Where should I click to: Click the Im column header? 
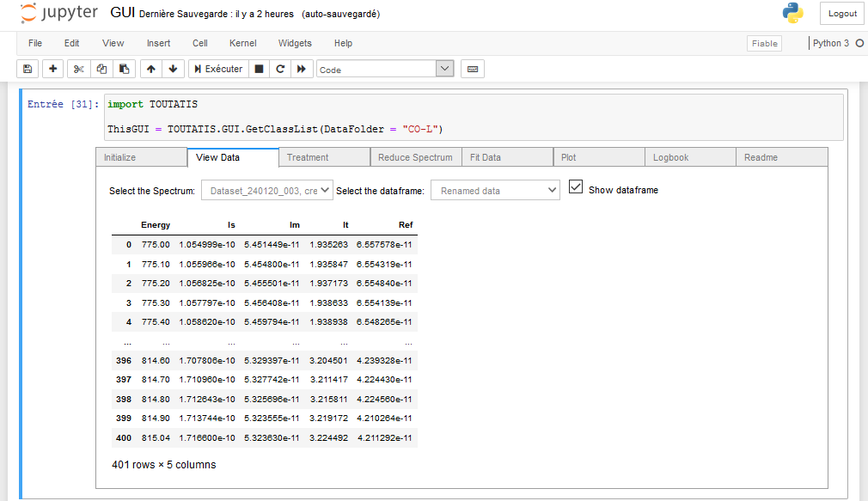click(x=295, y=225)
